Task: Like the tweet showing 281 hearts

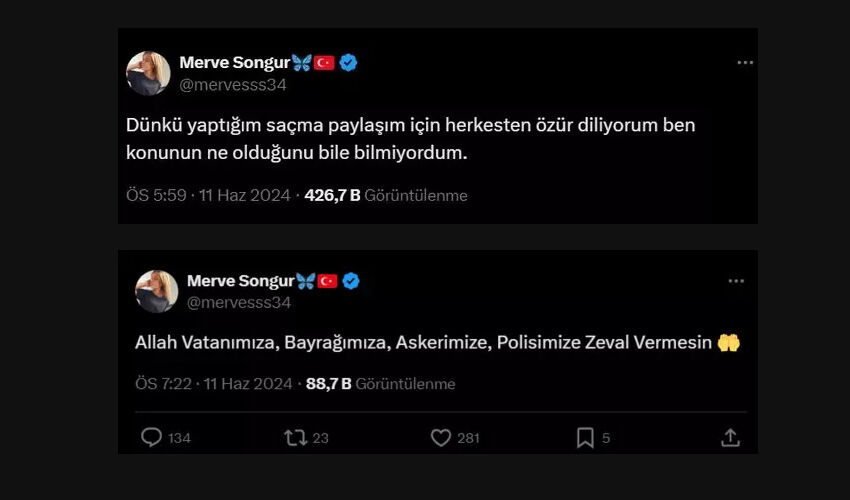Action: click(x=441, y=438)
